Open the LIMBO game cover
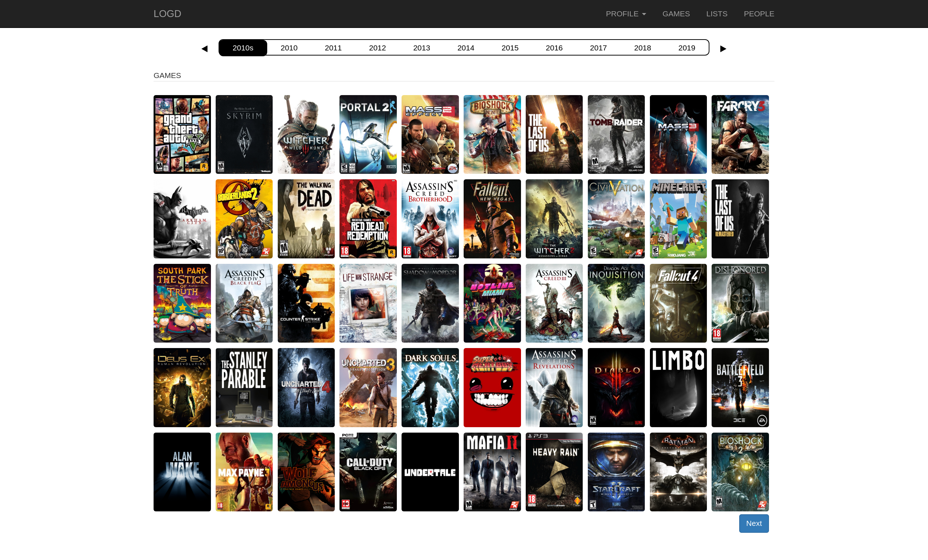Screen dimensions: 928x560 pyautogui.click(x=678, y=388)
